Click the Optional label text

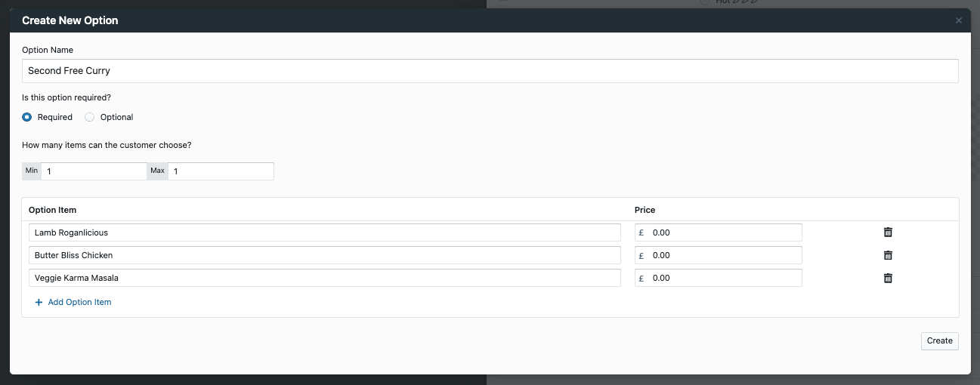pos(116,117)
